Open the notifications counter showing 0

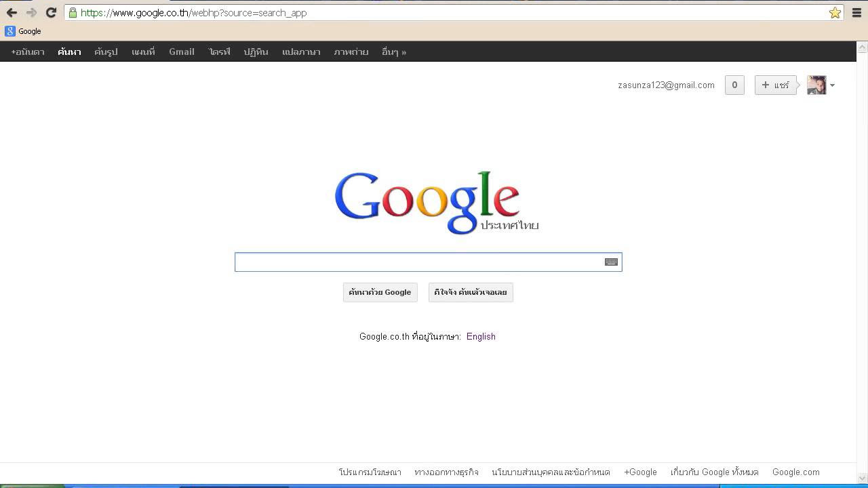734,85
